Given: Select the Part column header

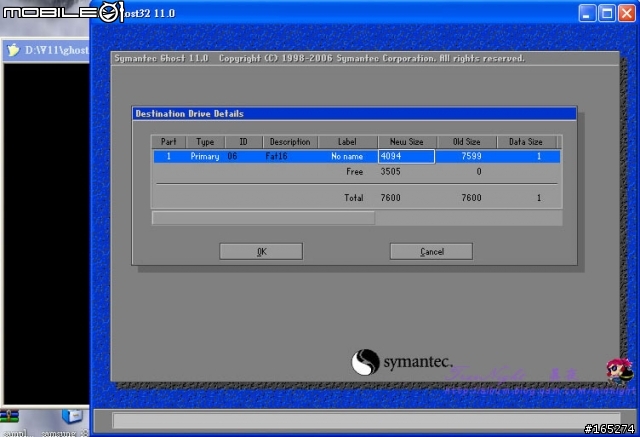Looking at the screenshot, I should (x=169, y=142).
